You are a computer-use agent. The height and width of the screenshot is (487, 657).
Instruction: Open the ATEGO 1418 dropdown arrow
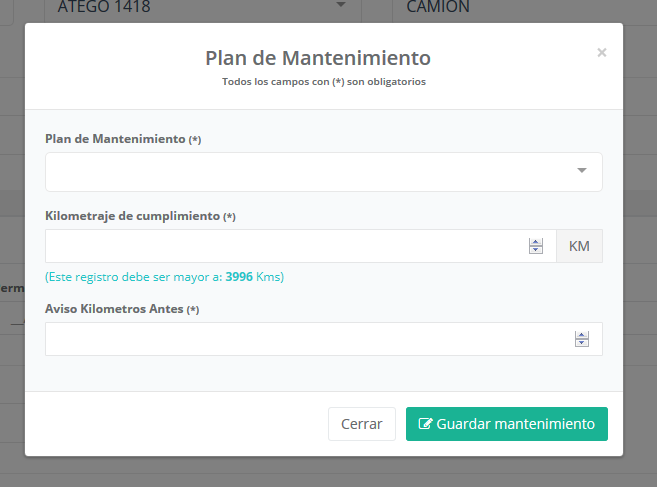[x=341, y=6]
